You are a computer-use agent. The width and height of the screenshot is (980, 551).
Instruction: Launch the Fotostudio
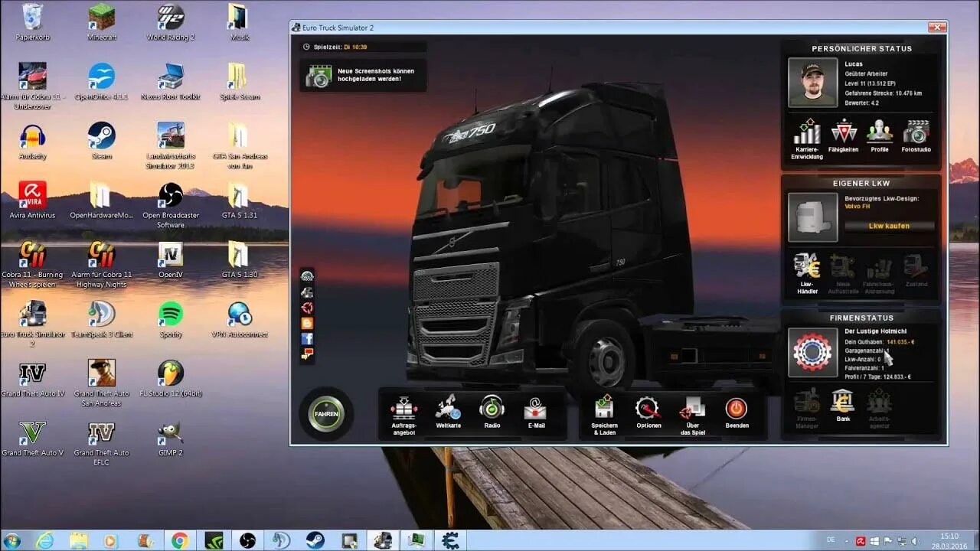[x=916, y=135]
